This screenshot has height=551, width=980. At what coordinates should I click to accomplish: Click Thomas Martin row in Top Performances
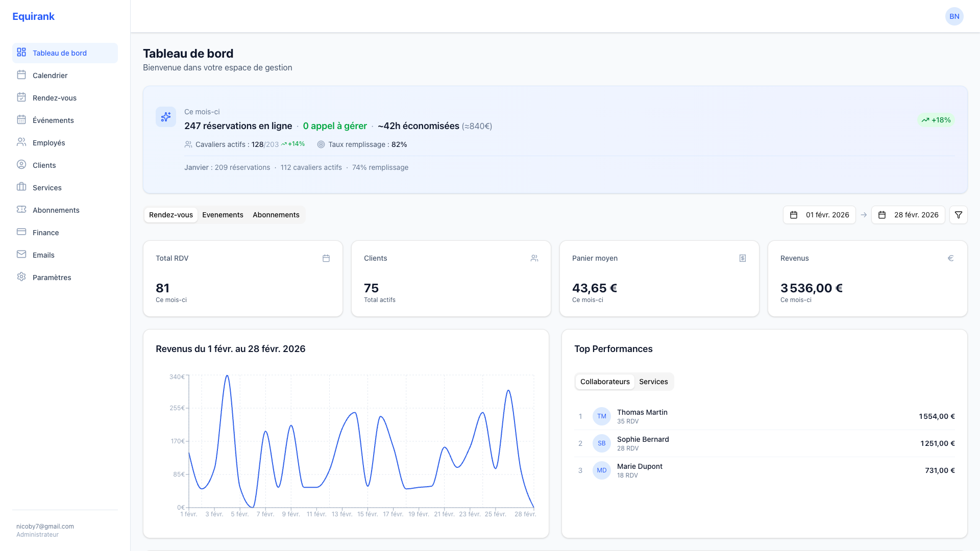tap(642, 416)
